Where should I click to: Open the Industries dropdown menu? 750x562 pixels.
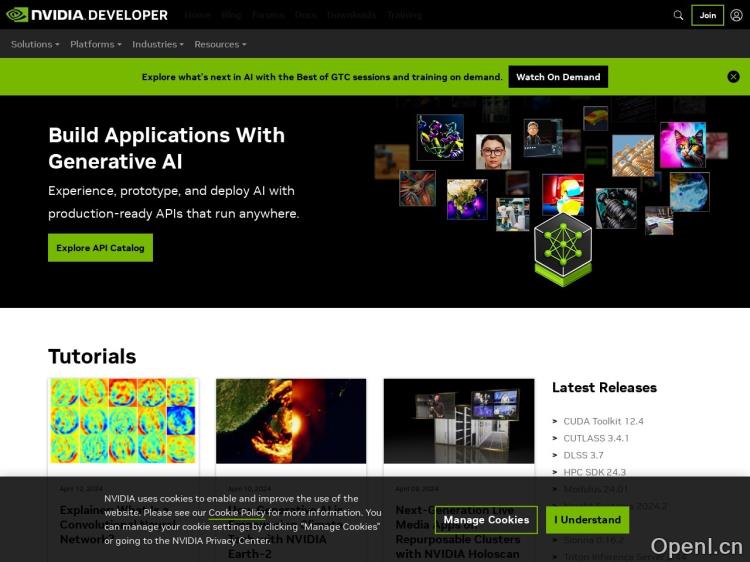click(x=158, y=44)
